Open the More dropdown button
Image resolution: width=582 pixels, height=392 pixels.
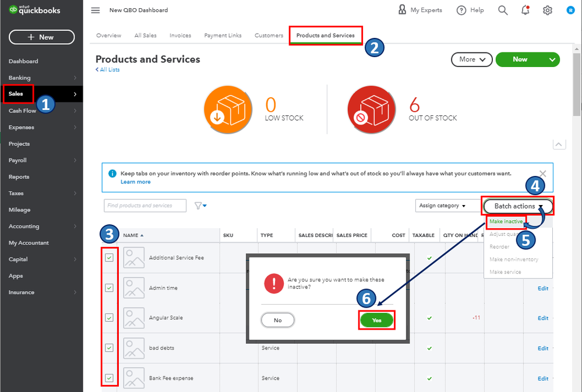click(472, 59)
